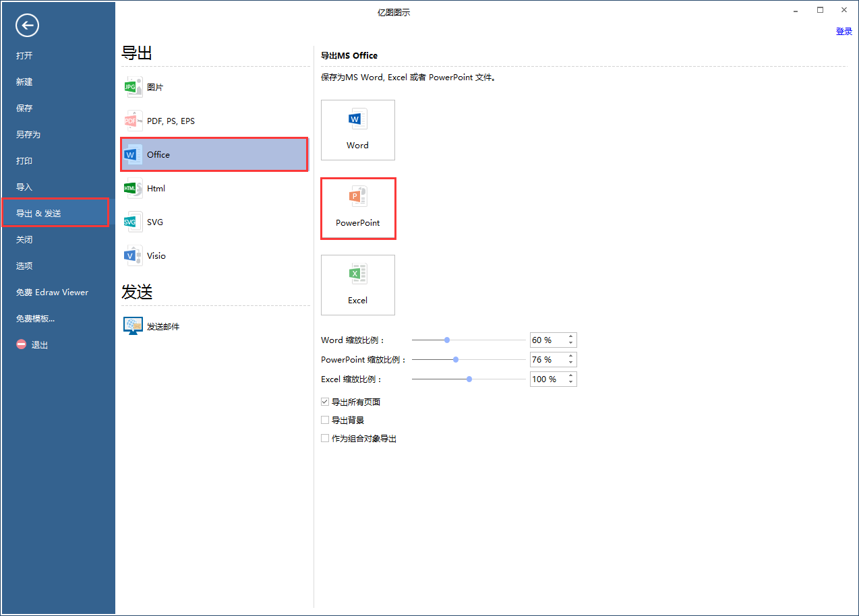Viewport: 859px width, 616px height.
Task: Decrease Word scale with down arrow
Action: pos(571,344)
